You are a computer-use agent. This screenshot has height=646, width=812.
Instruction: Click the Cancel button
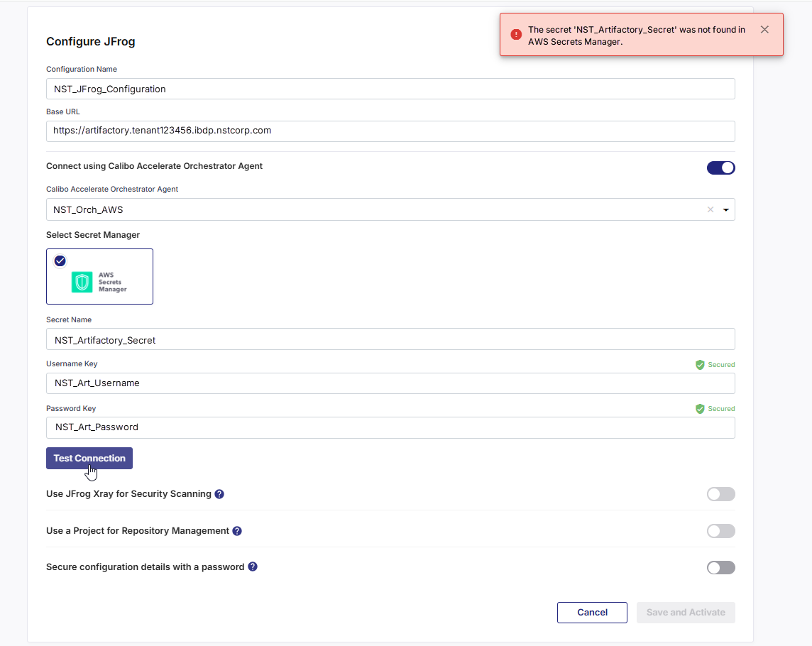[592, 612]
